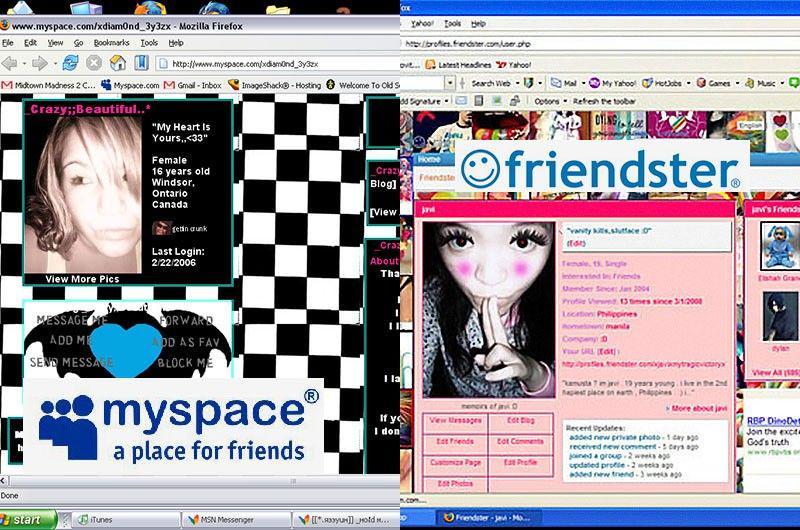
Task: Click the Windows Start button
Action: (28, 520)
